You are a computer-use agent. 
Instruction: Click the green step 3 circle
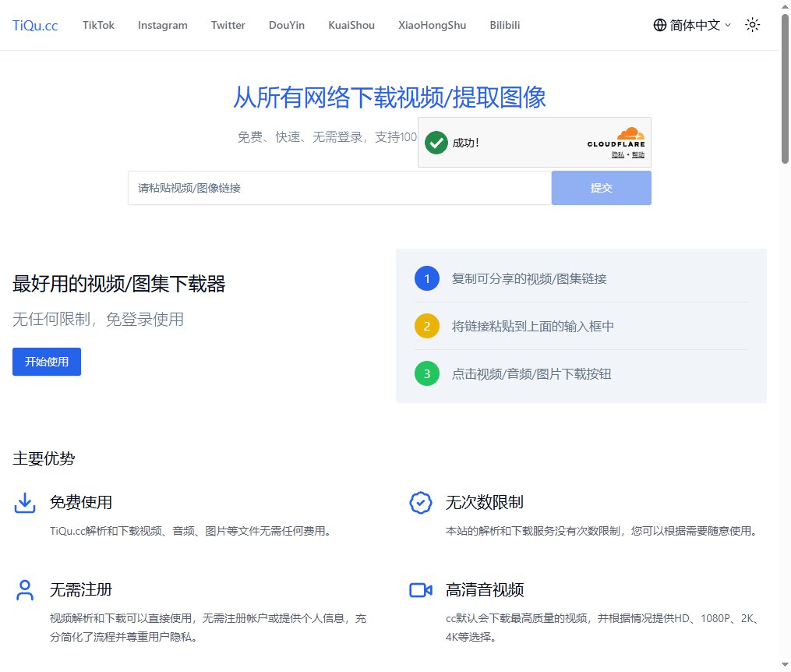[427, 373]
